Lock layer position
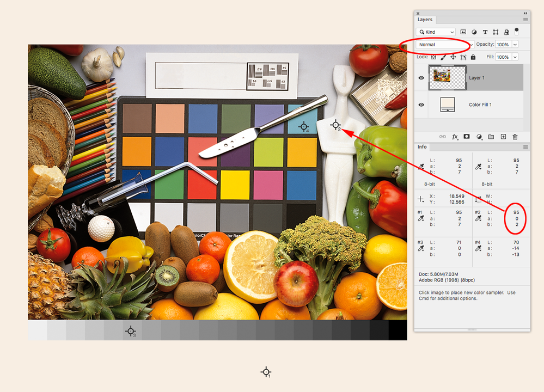This screenshot has width=544, height=392. point(453,57)
